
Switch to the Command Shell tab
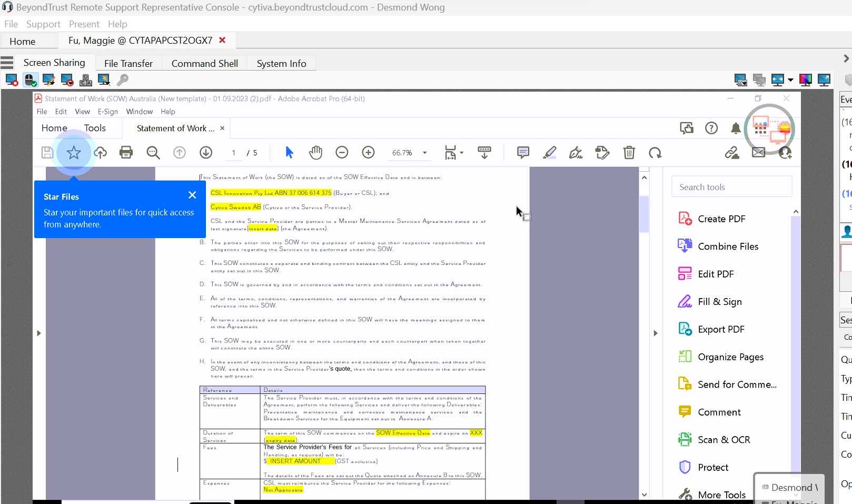[205, 63]
